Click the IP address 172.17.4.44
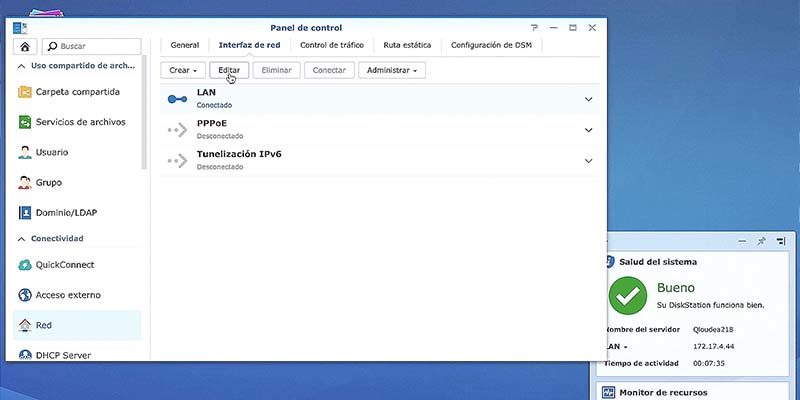The image size is (800, 400). pyautogui.click(x=713, y=346)
